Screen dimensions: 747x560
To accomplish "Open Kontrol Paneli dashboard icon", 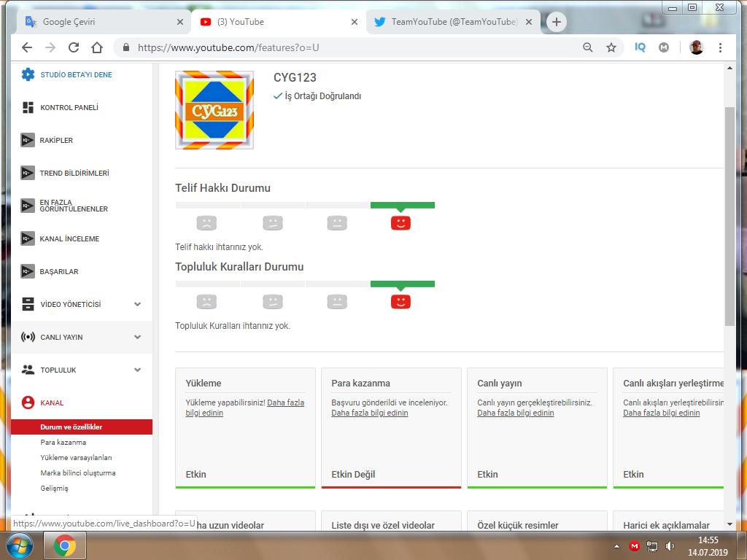I will 28,108.
